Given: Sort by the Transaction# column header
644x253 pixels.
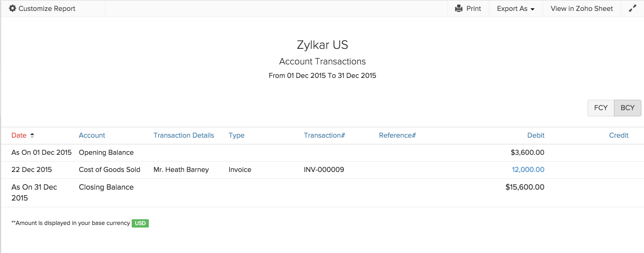Looking at the screenshot, I should coord(324,136).
